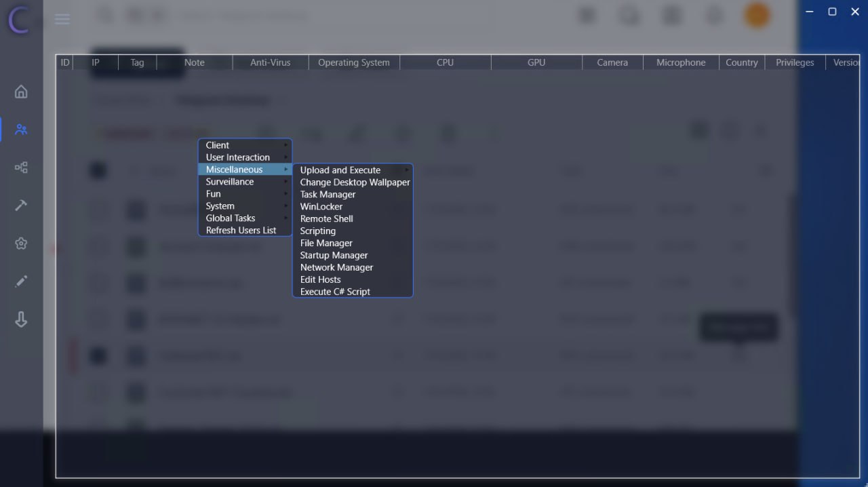Viewport: 868px width, 487px height.
Task: Select Edit Hosts entry
Action: (x=353, y=280)
